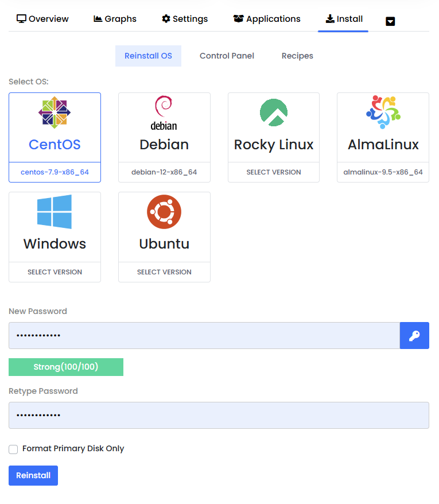Expand Windows SELECT VERSION list
This screenshot has width=439, height=504.
55,272
